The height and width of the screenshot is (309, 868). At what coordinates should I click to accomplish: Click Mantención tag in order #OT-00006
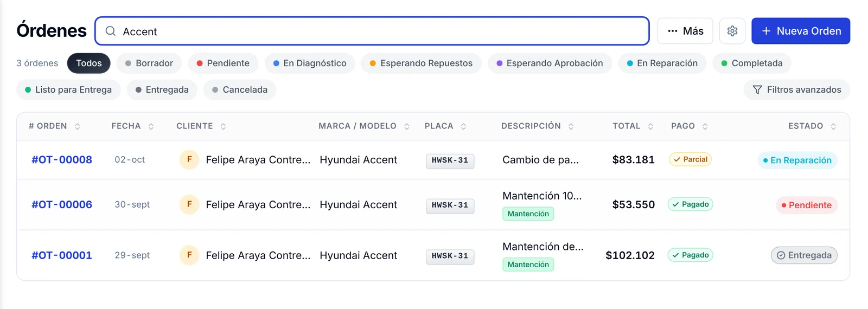click(x=528, y=214)
